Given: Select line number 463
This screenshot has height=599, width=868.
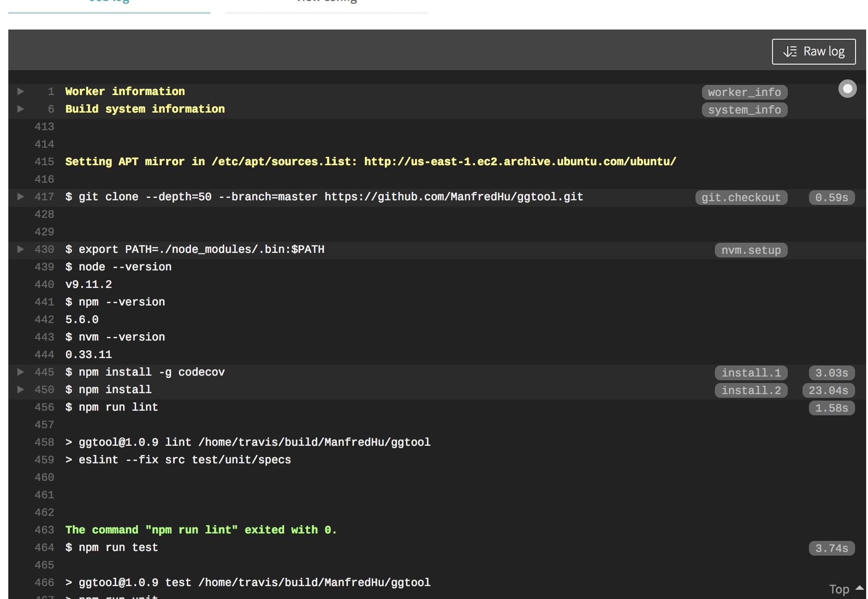Looking at the screenshot, I should coord(44,530).
